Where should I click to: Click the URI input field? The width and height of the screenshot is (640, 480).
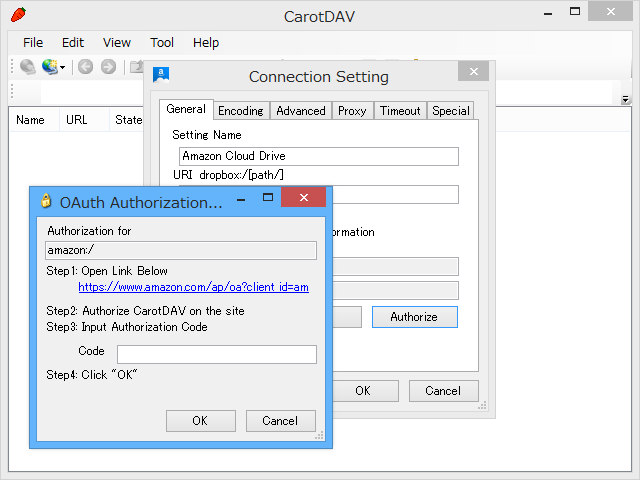395,195
